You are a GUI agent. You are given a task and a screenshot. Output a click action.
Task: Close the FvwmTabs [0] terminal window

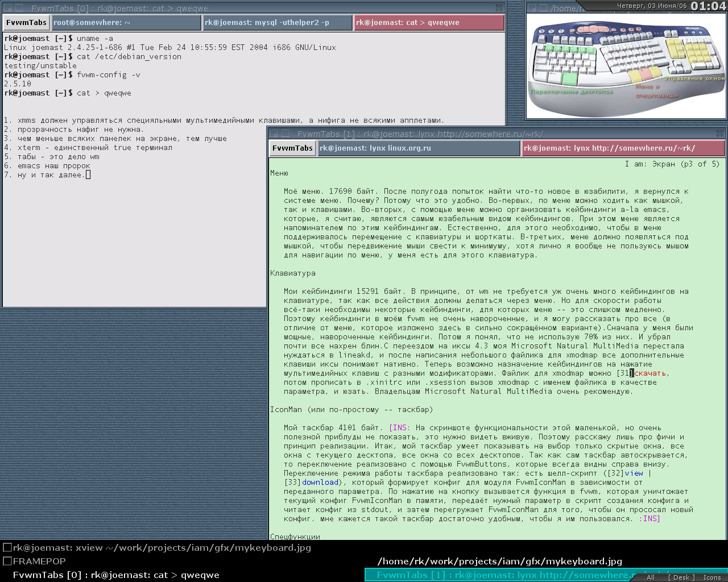click(x=499, y=8)
